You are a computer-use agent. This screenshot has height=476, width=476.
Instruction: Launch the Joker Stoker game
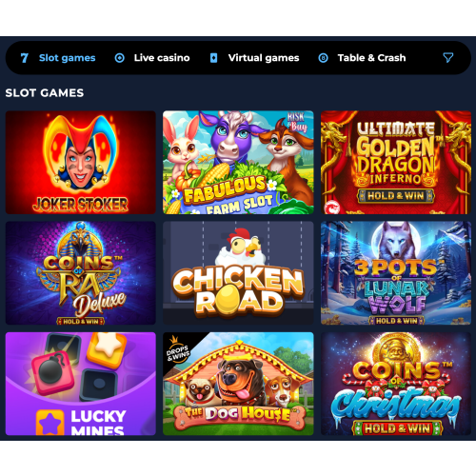[81, 162]
